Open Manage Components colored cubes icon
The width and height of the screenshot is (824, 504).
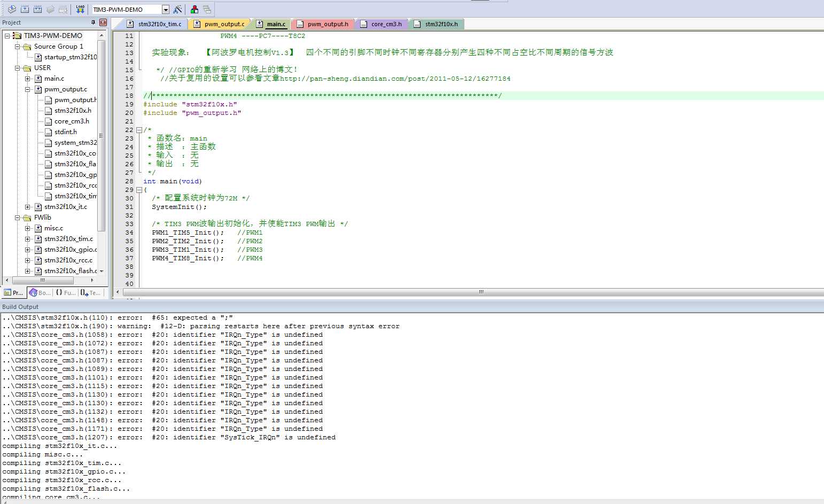(x=195, y=9)
